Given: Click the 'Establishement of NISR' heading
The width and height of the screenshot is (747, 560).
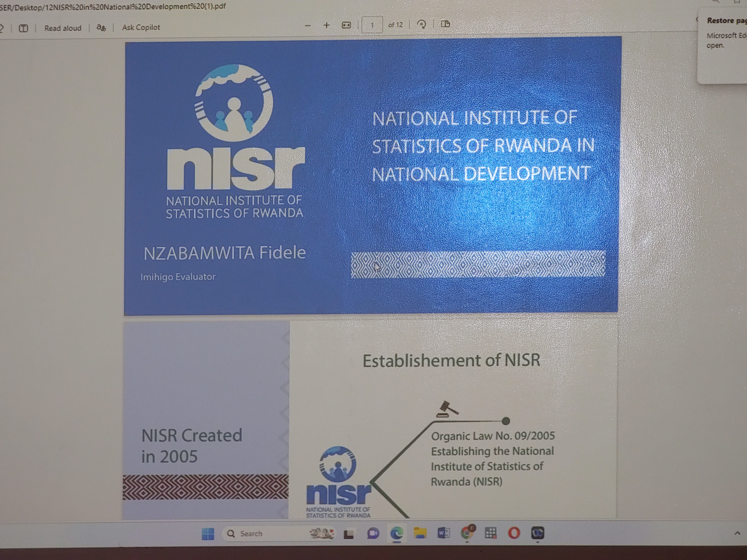Looking at the screenshot, I should [x=451, y=361].
